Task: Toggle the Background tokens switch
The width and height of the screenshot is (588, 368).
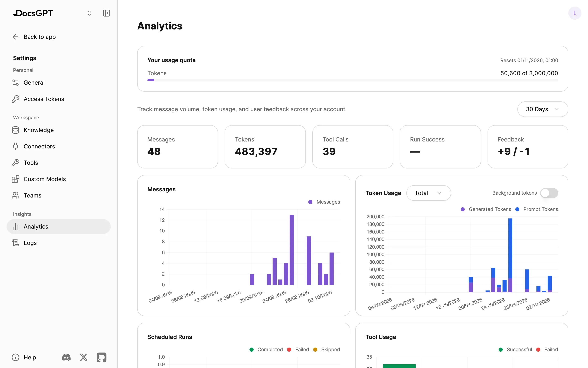Action: 549,193
